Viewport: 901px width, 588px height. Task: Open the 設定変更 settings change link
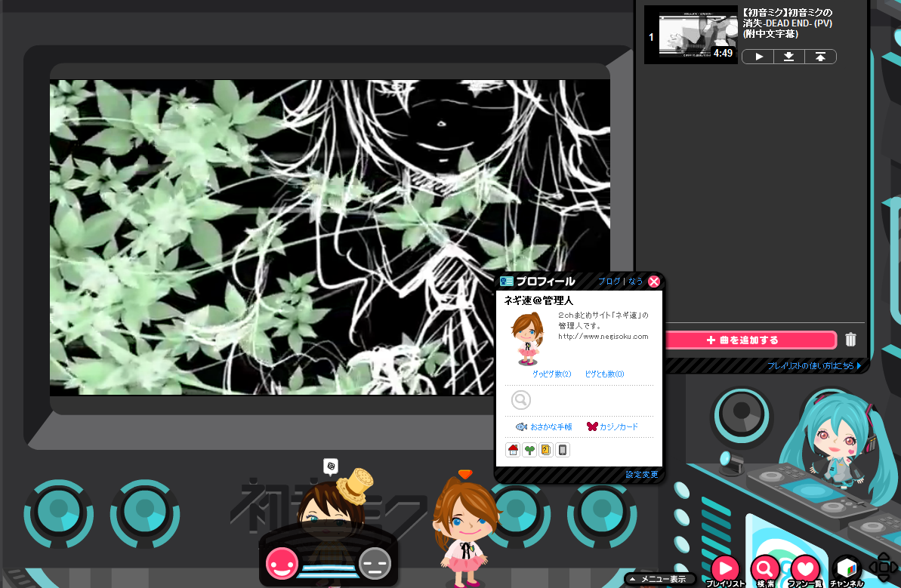642,474
